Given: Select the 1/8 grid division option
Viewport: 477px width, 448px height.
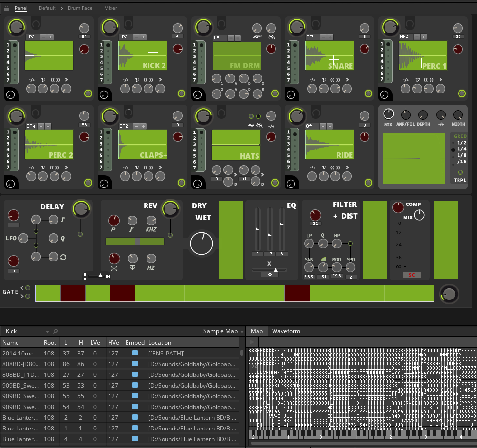Looking at the screenshot, I should [461, 155].
